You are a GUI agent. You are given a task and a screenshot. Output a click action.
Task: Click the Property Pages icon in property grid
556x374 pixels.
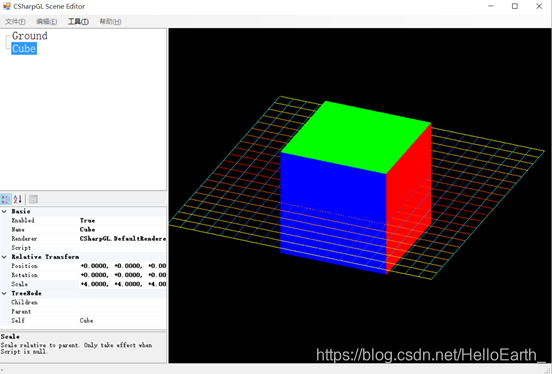[x=33, y=199]
